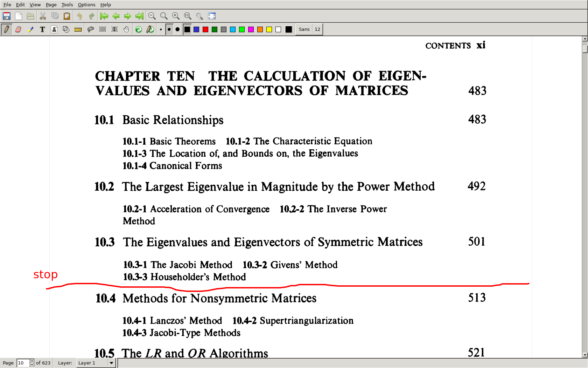This screenshot has height=368, width=588.
Task: Click the page number input field
Action: click(x=23, y=363)
